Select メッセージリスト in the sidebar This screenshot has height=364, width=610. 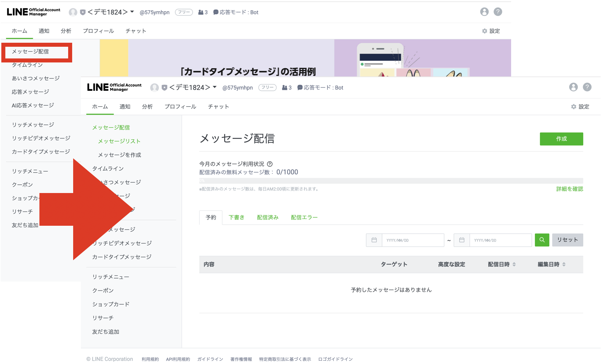pos(119,141)
